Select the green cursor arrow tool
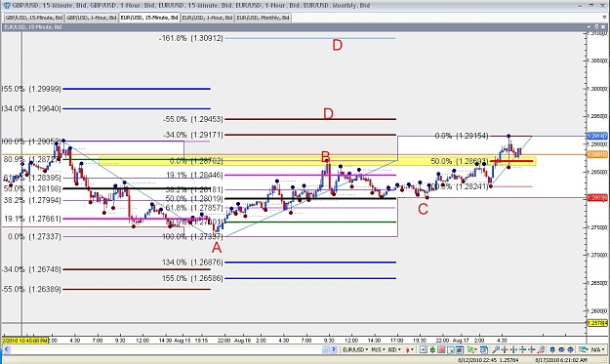Viewport: 610px width, 364px height. coord(470,349)
